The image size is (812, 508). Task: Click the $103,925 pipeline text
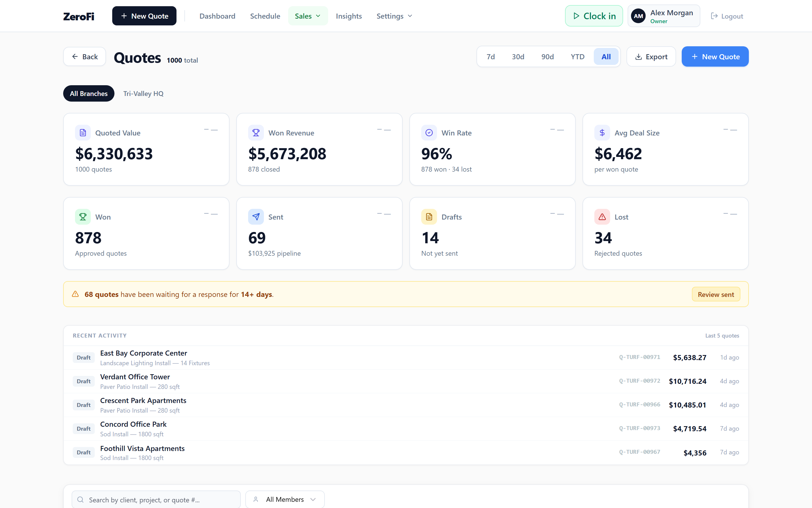274,253
